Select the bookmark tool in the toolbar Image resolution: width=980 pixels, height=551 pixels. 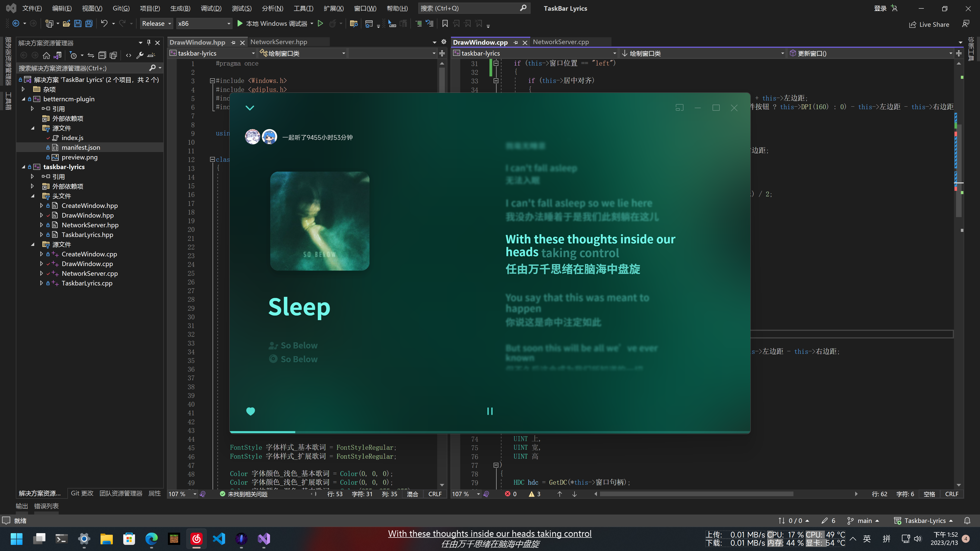click(x=445, y=23)
